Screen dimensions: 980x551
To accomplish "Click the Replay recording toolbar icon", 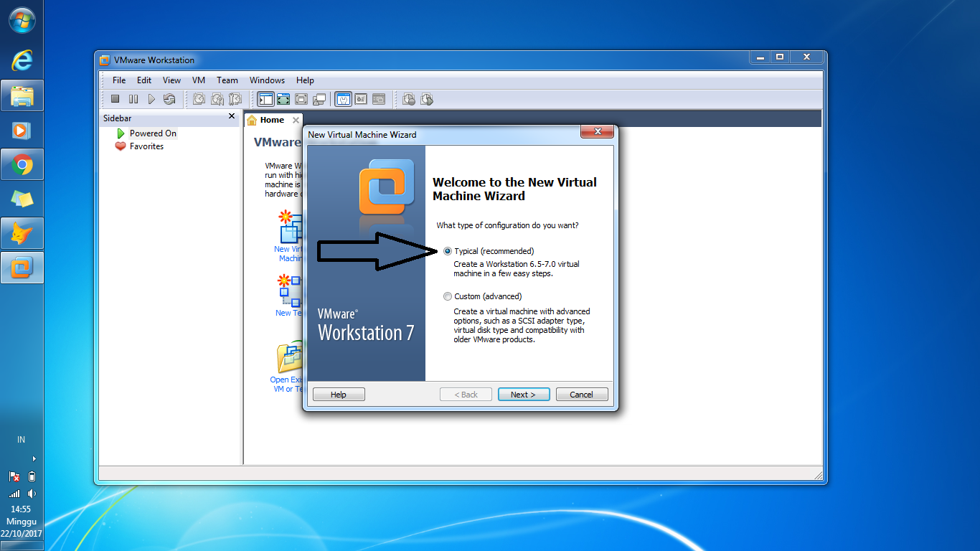I will click(x=427, y=99).
